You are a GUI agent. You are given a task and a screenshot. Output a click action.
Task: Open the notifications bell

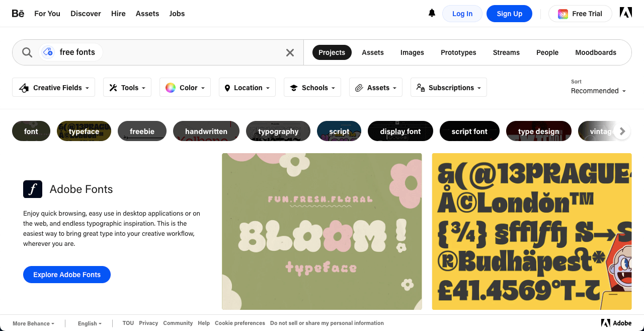tap(432, 14)
